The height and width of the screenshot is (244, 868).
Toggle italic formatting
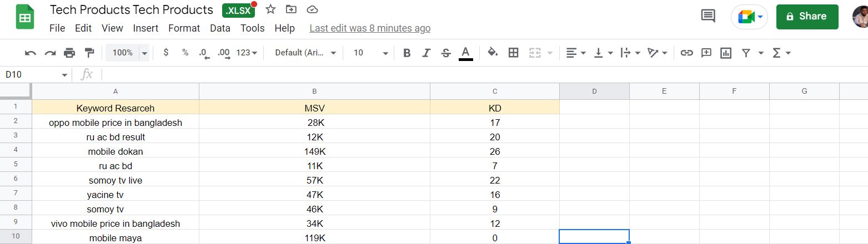(x=426, y=53)
